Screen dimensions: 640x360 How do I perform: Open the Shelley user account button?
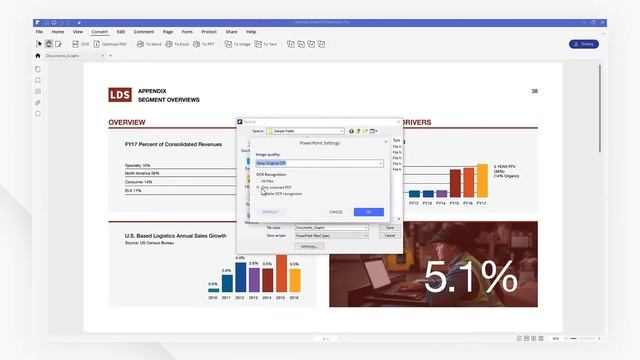click(584, 44)
